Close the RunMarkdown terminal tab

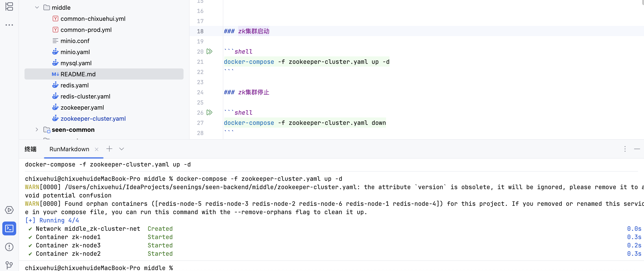(96, 149)
